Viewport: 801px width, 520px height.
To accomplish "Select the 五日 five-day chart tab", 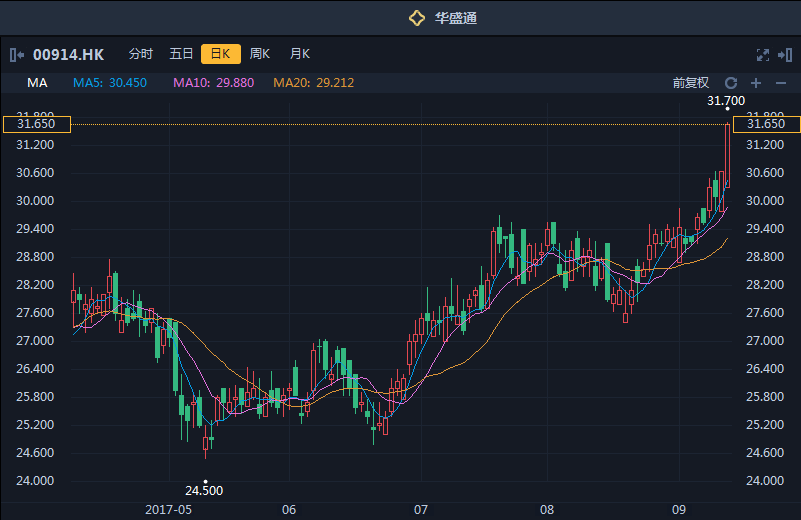I will 181,54.
